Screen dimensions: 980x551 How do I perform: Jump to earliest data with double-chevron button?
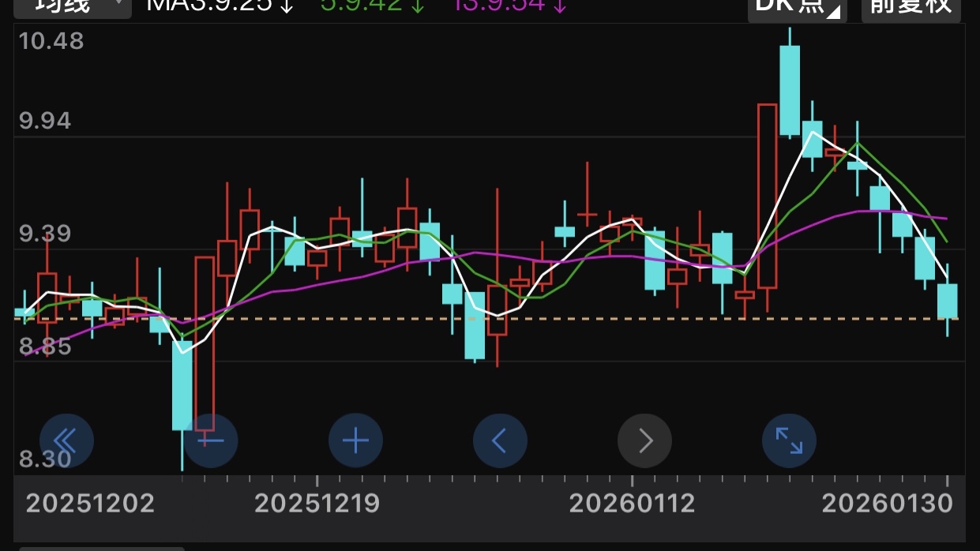[66, 440]
